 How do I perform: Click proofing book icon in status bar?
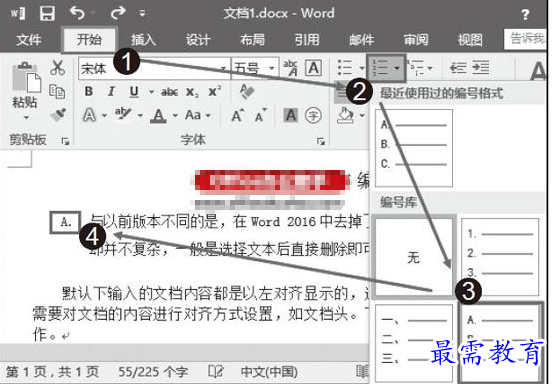(215, 371)
